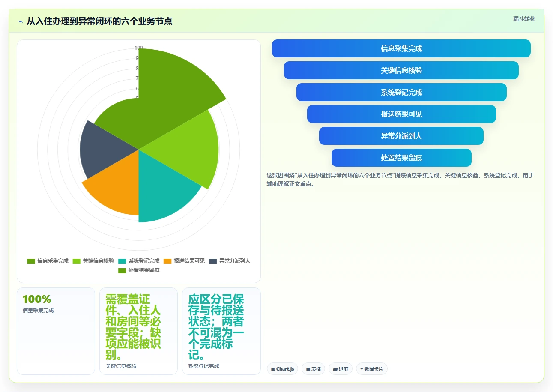This screenshot has height=392, width=553.
Task: Click the 关键信息核验 caption on the middle card
Action: (121, 366)
